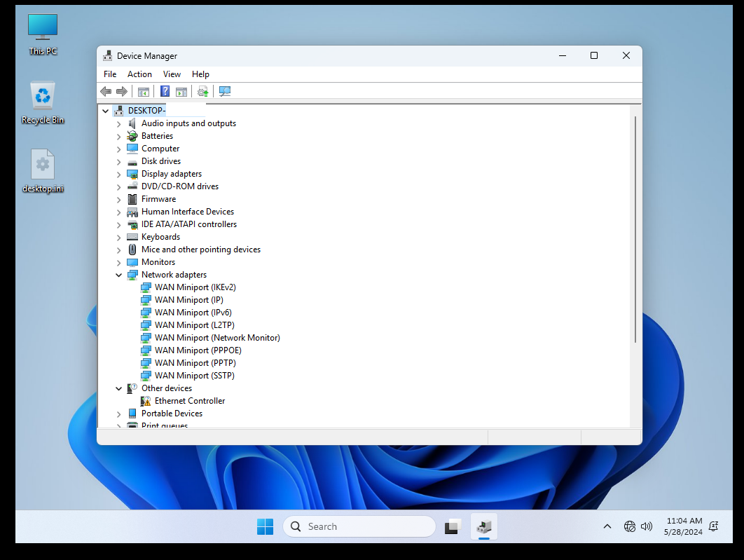Click the Forward arrow toolbar icon
744x560 pixels.
click(x=122, y=91)
